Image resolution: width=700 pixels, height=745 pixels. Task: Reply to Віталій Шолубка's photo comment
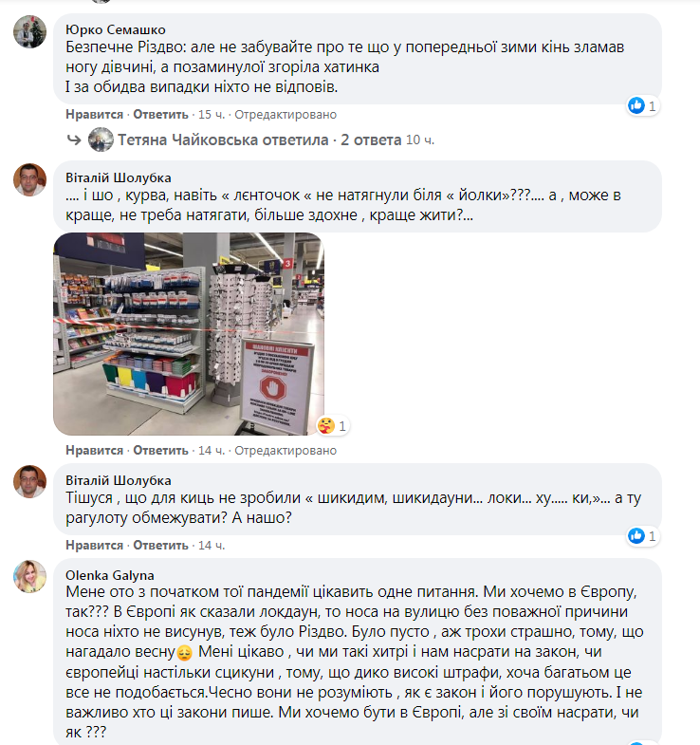point(160,451)
